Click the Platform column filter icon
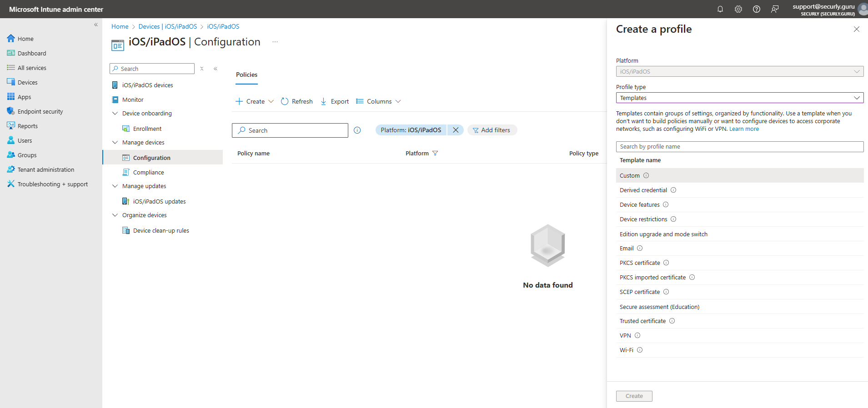 coord(435,154)
